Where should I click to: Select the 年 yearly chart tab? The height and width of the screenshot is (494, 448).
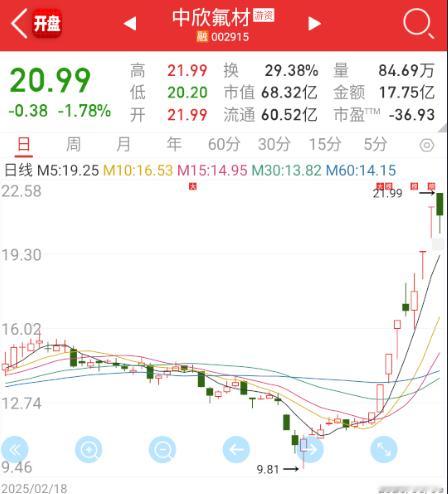click(x=174, y=145)
